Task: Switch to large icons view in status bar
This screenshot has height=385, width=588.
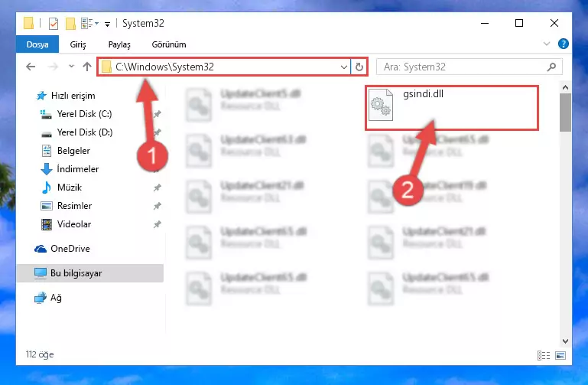Action: coord(560,355)
